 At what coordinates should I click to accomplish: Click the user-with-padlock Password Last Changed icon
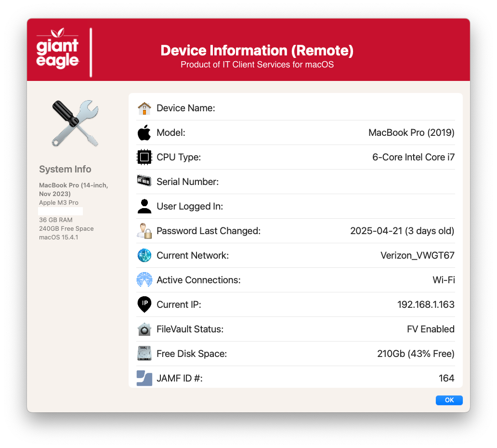pos(144,231)
